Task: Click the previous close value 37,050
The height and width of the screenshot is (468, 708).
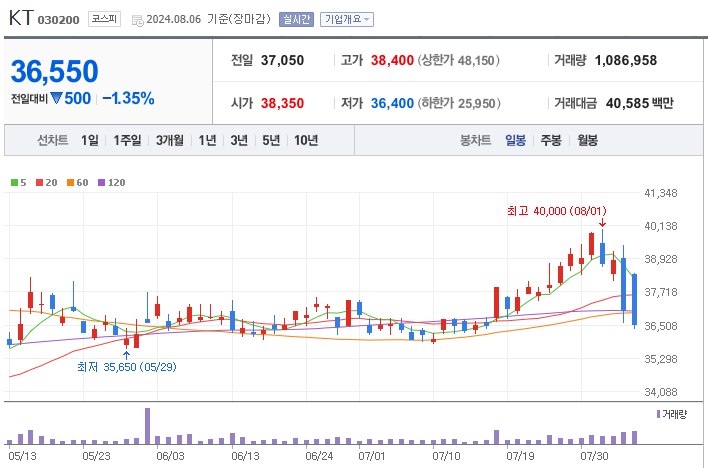Action: pyautogui.click(x=282, y=60)
